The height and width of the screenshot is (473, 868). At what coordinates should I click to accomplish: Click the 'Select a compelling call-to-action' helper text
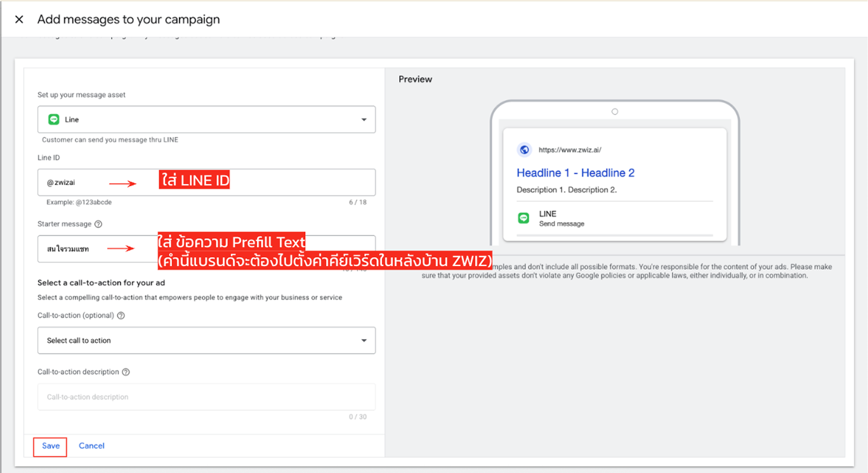(190, 298)
